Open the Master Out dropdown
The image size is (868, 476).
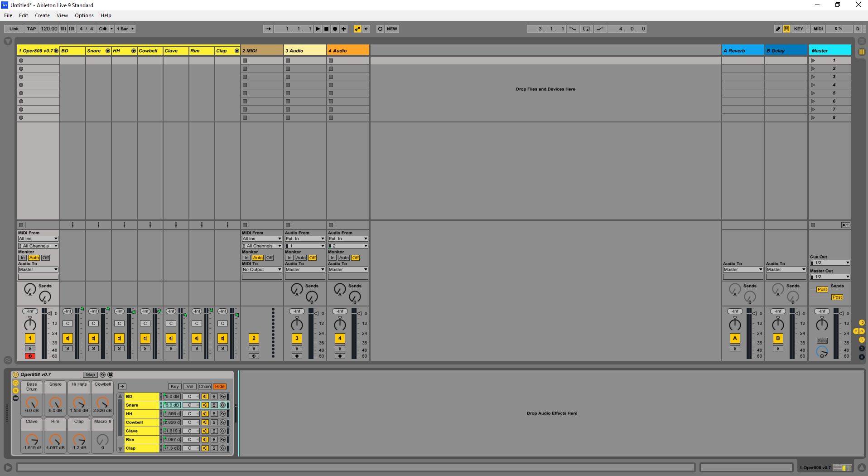pyautogui.click(x=830, y=277)
